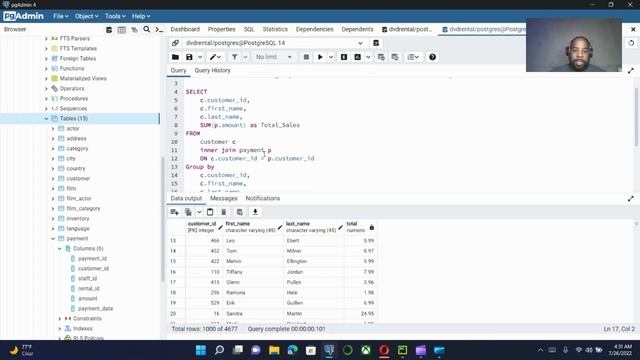640x360 pixels.
Task: Edit the customer_id column pencil icon
Action: [220, 227]
